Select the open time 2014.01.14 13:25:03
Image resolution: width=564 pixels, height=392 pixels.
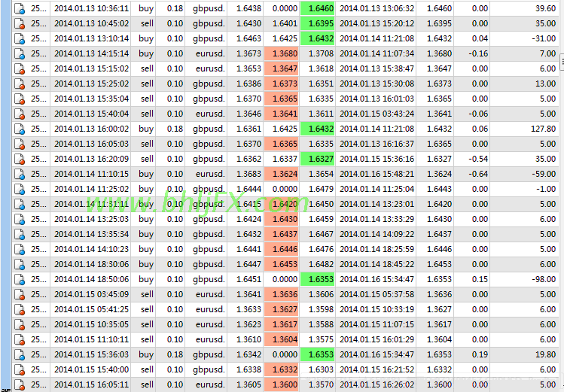91,219
